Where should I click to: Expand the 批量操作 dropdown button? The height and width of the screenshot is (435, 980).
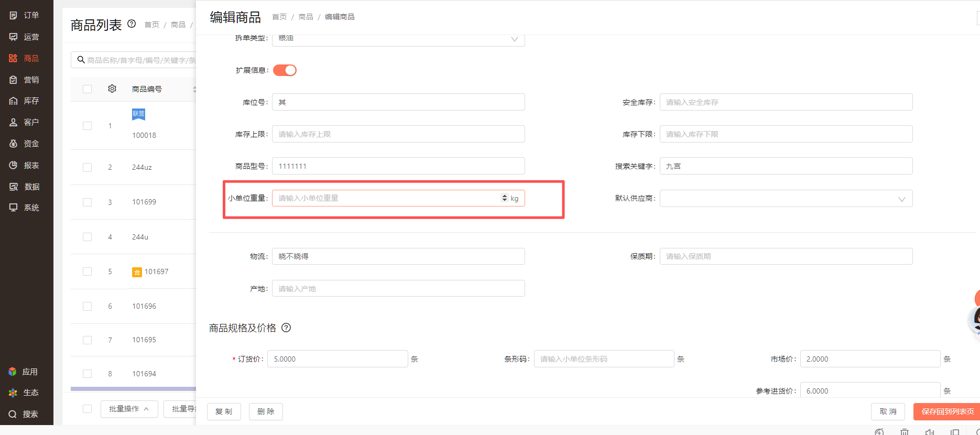129,409
